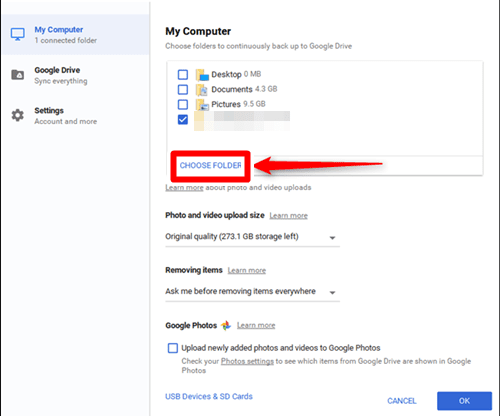The image size is (500, 416).
Task: Click the CANCEL button
Action: tap(402, 401)
